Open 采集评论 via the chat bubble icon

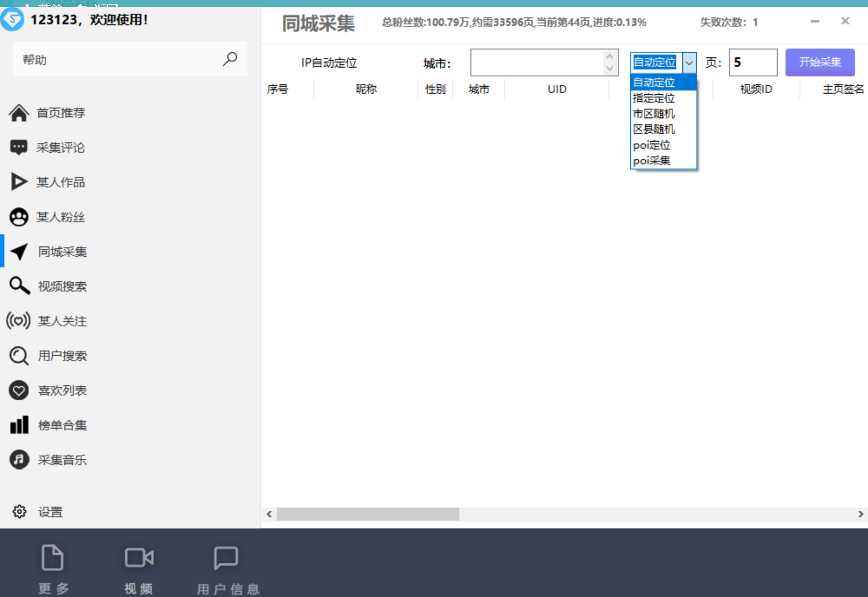coord(19,148)
